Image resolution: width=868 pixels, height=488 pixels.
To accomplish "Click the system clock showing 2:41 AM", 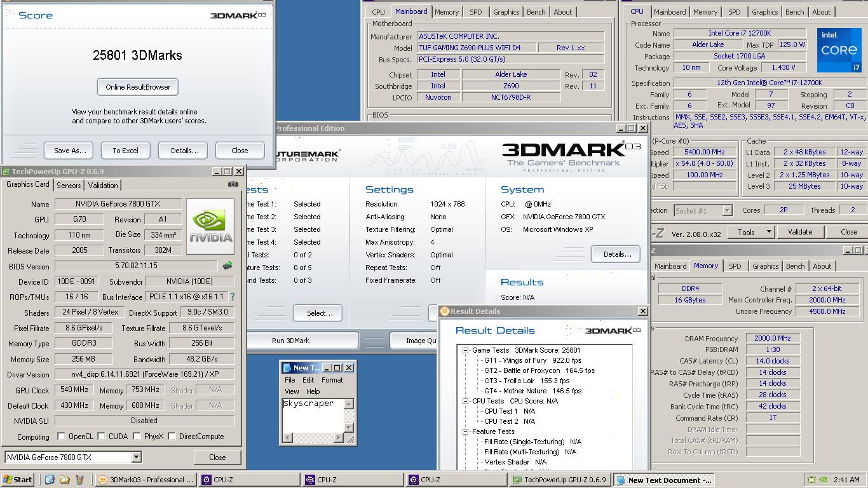I will (x=846, y=480).
